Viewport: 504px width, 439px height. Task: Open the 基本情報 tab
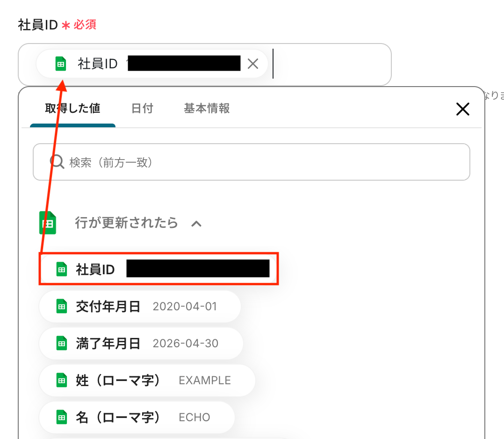point(207,109)
